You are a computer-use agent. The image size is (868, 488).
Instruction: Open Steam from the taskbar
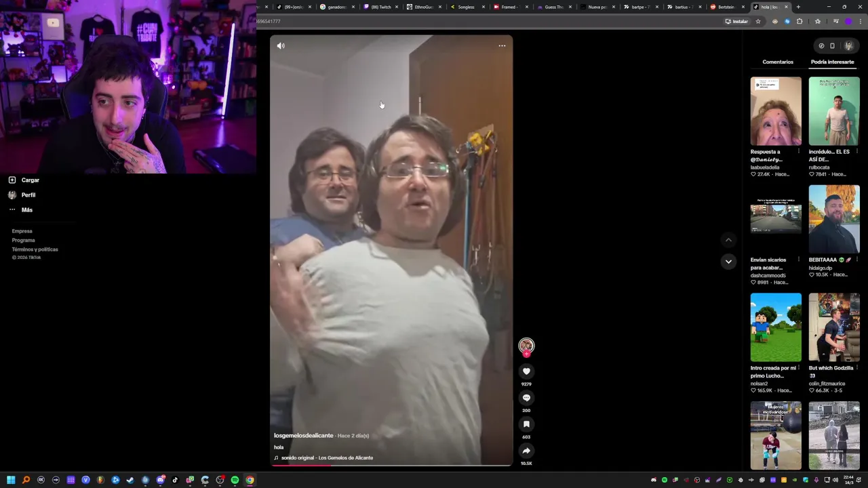click(130, 480)
